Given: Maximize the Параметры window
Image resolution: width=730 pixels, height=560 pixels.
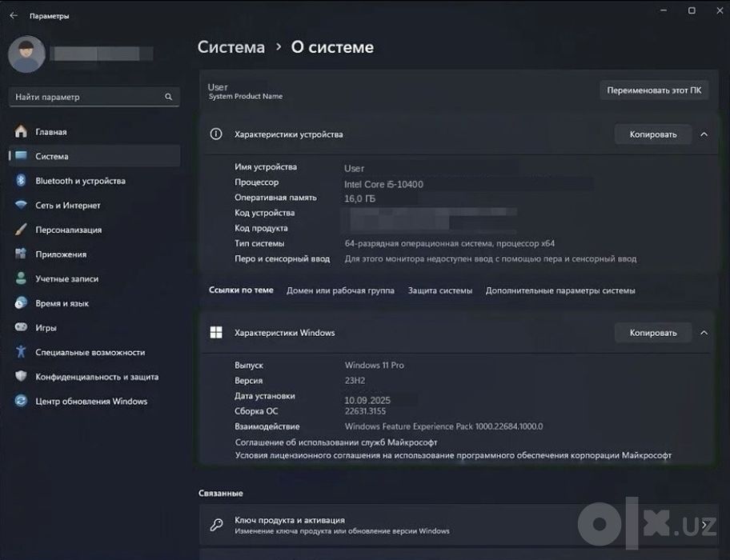Looking at the screenshot, I should (692, 10).
